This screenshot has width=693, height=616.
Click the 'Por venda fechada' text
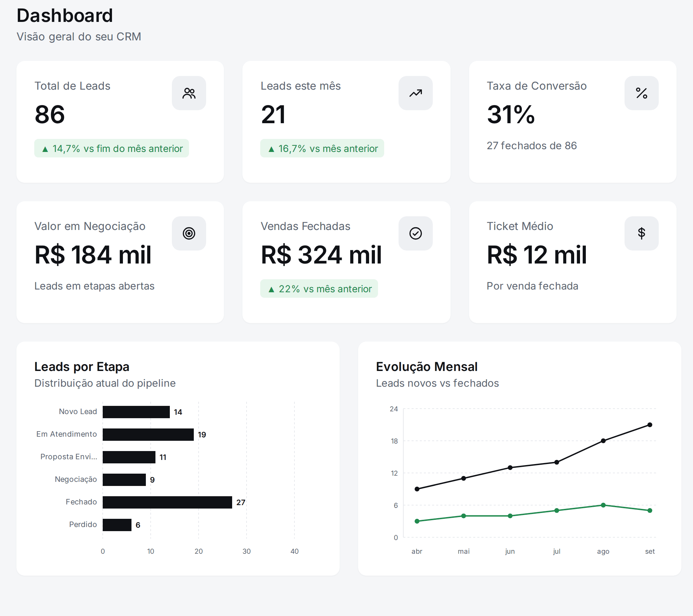pos(532,286)
